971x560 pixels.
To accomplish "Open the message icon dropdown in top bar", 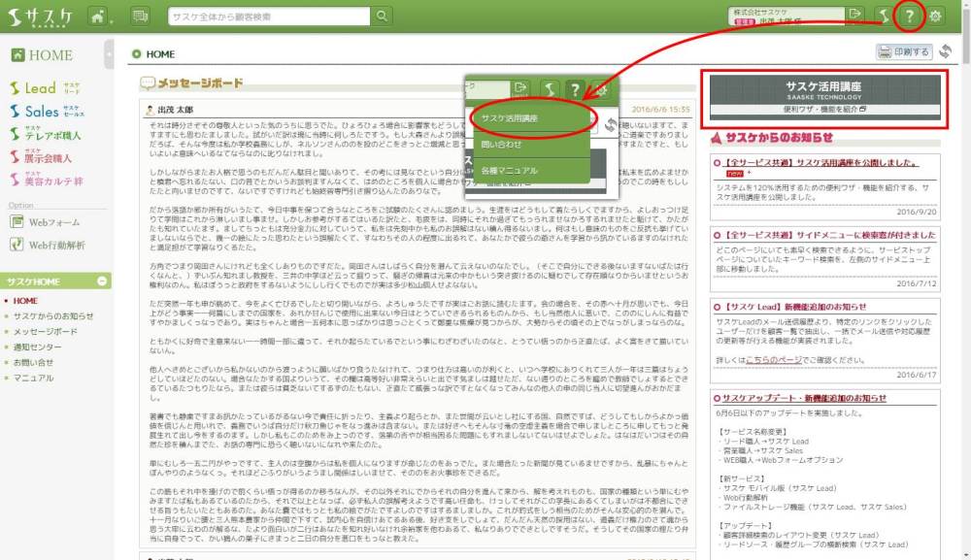I will pos(140,16).
